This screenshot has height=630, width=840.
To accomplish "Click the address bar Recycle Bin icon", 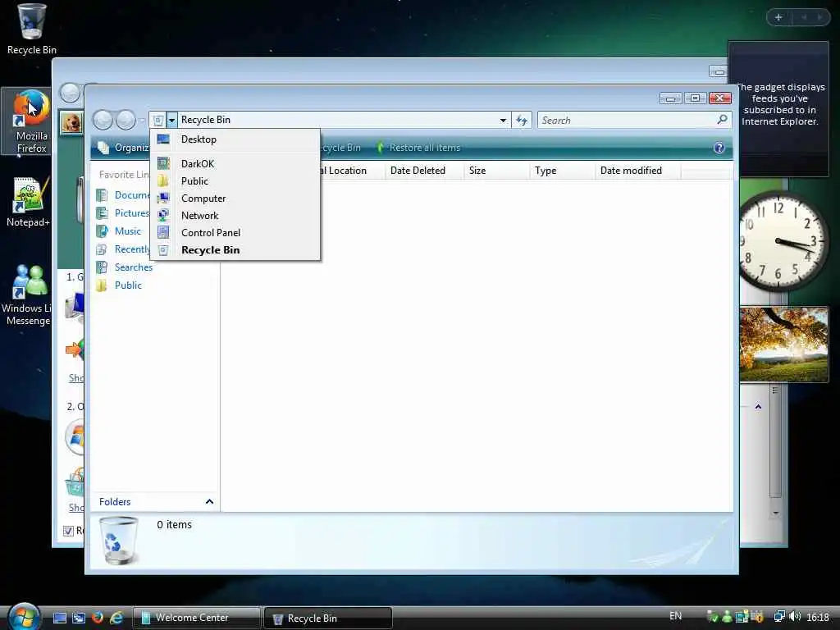I will 158,120.
